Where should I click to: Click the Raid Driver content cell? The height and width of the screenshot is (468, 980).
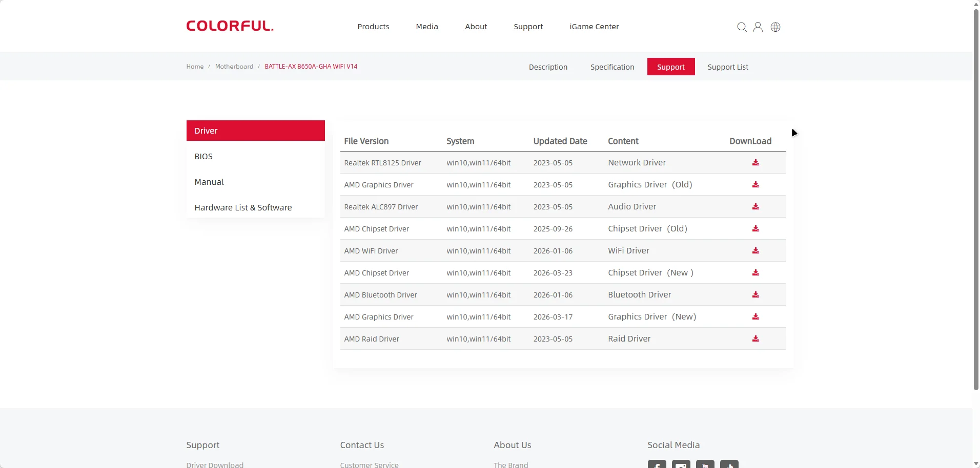(x=629, y=339)
